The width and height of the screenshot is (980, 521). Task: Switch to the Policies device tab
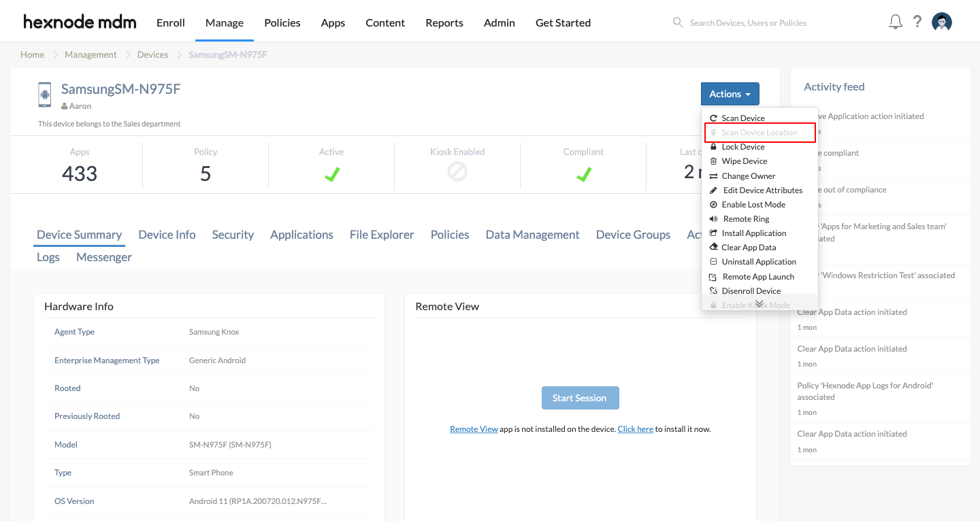click(x=450, y=235)
